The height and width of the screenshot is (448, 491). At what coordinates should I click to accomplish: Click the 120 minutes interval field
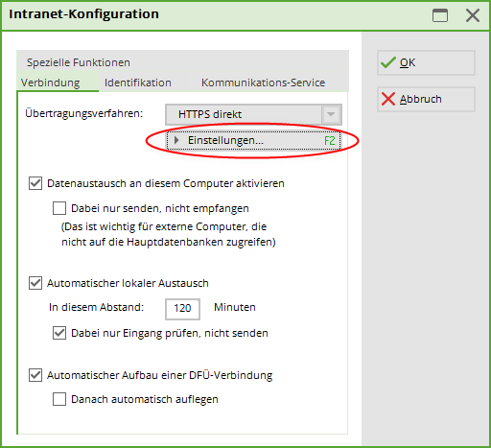point(182,309)
